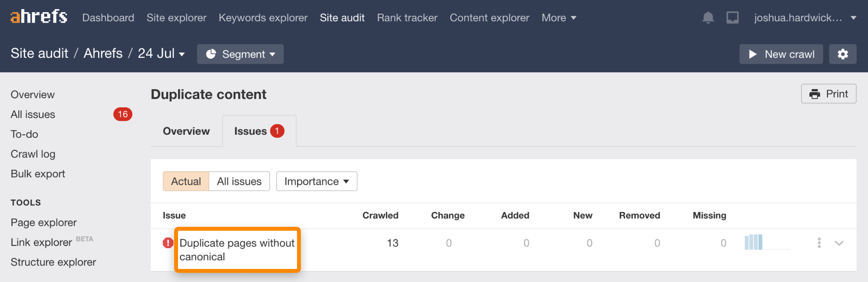This screenshot has height=282, width=868.
Task: Click the notifications bell icon
Action: 708,17
